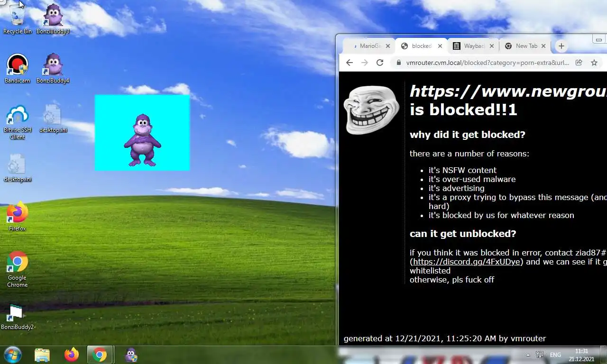Bookmark this page with star icon
607x364 pixels.
tap(594, 63)
